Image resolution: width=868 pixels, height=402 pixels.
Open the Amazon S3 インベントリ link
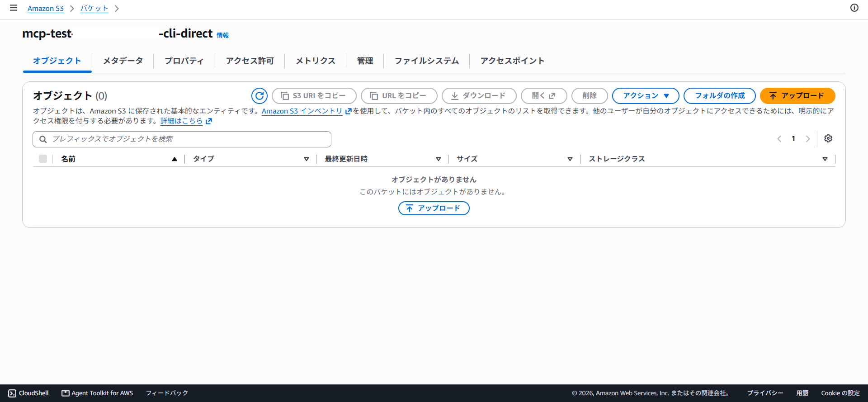(x=306, y=111)
